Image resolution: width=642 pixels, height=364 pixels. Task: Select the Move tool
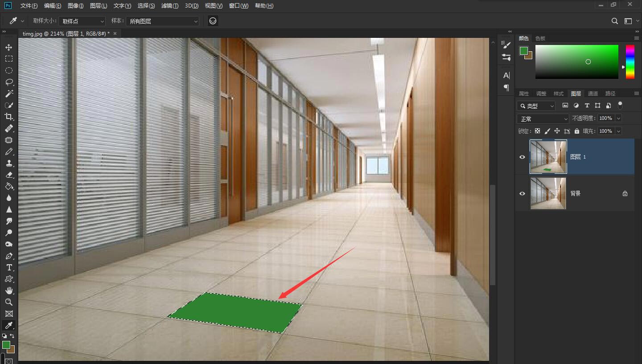coord(9,47)
